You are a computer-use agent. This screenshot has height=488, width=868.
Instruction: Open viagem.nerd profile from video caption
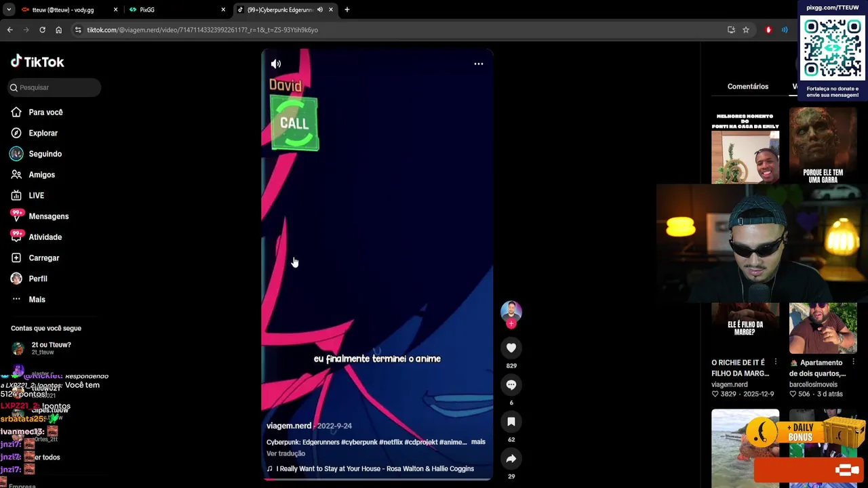[x=289, y=426]
